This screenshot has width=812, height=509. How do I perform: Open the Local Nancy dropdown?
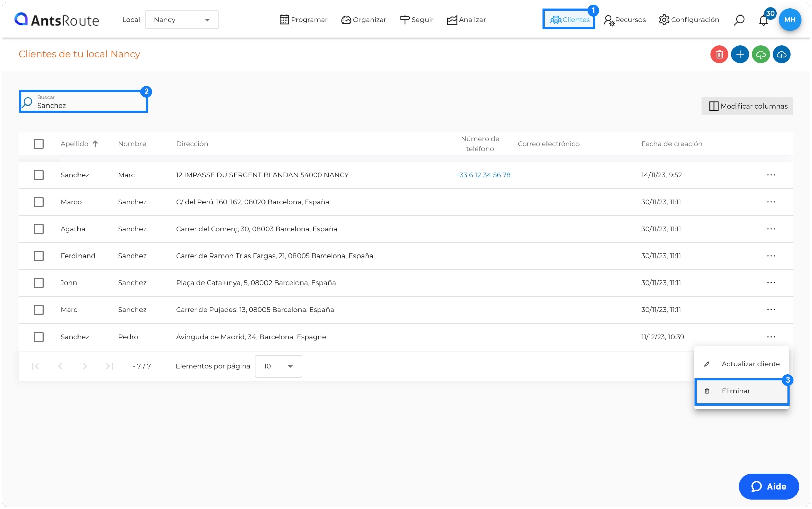pos(182,20)
